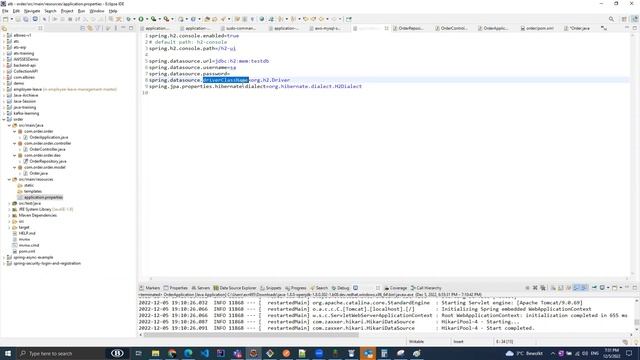The width and height of the screenshot is (640, 360).
Task: Minimize the Project Explorer panel
Action: click(123, 28)
